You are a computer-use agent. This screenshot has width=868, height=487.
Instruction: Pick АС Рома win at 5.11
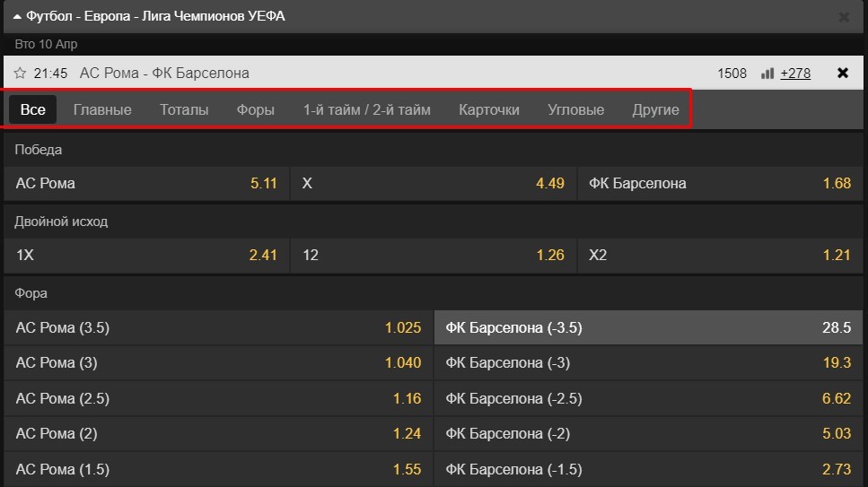pos(146,183)
